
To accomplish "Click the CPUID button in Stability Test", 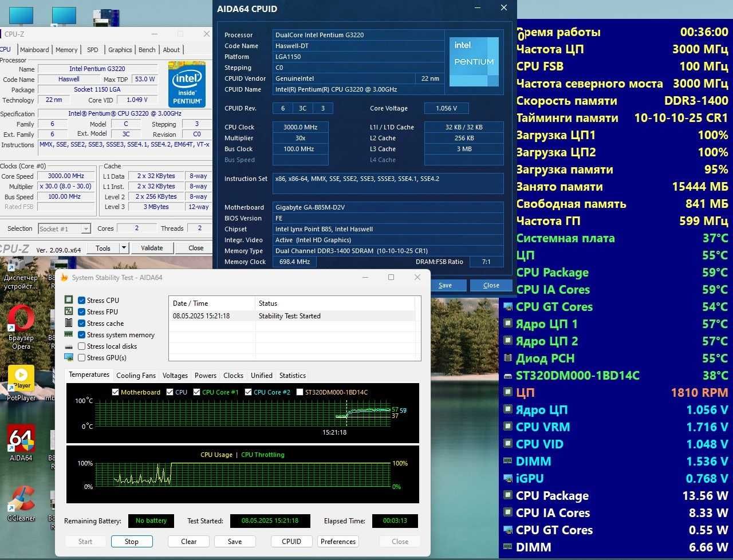I will click(291, 541).
